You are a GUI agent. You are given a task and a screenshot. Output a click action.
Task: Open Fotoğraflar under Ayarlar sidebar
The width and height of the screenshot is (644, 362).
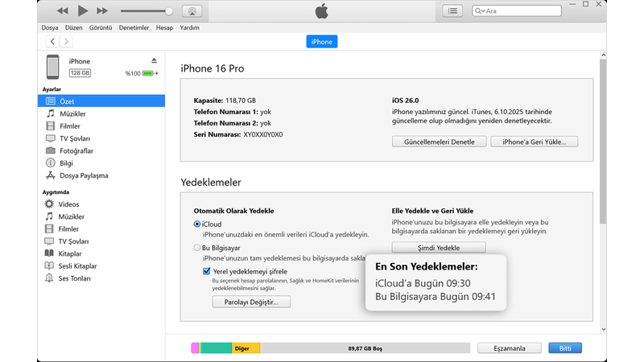point(76,150)
